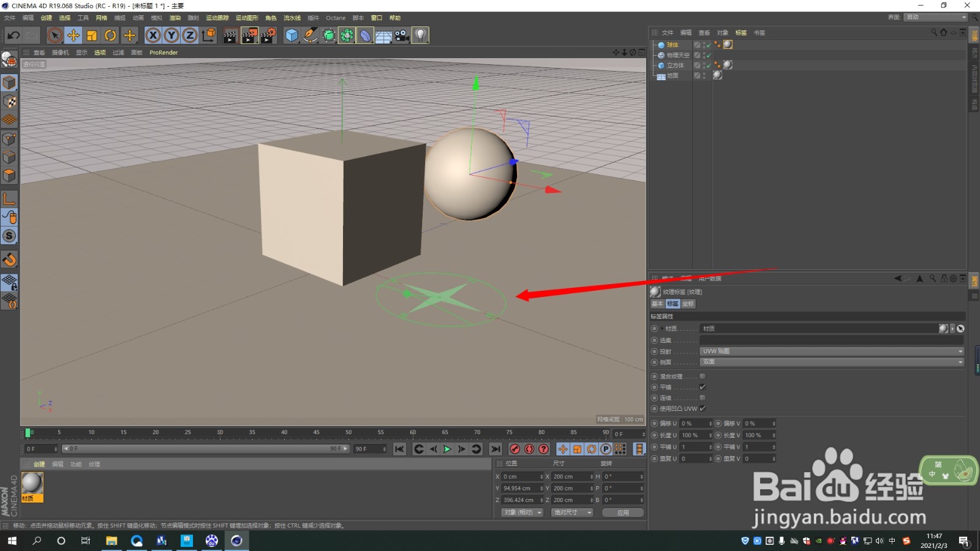Uncheck the 使用凹凸 UVW checkbox
980x551 pixels.
[x=703, y=408]
